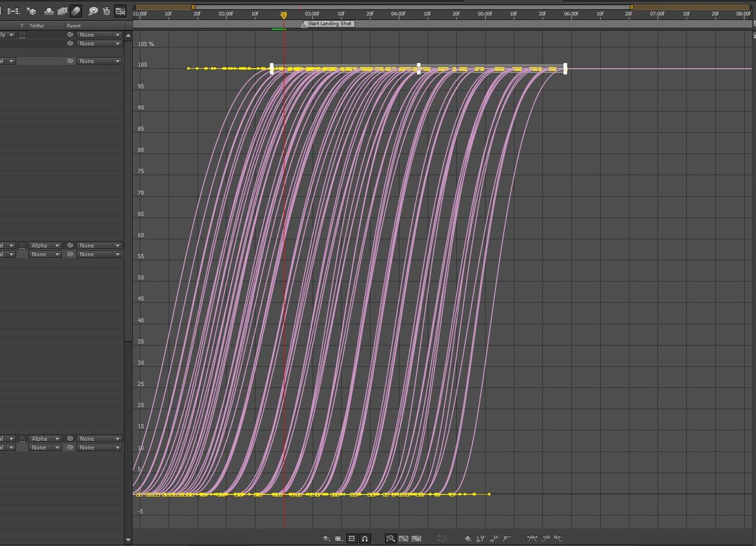Open graph type and options menu

tap(338, 538)
